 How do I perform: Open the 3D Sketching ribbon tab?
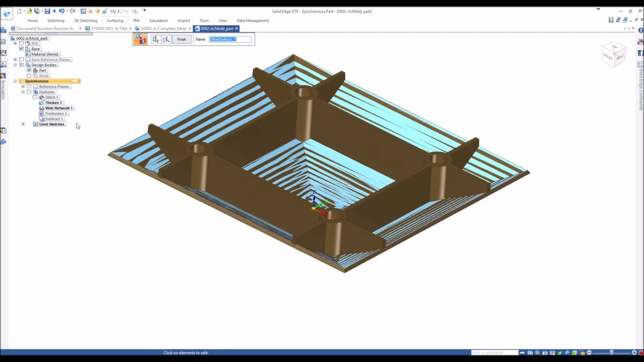coord(86,21)
